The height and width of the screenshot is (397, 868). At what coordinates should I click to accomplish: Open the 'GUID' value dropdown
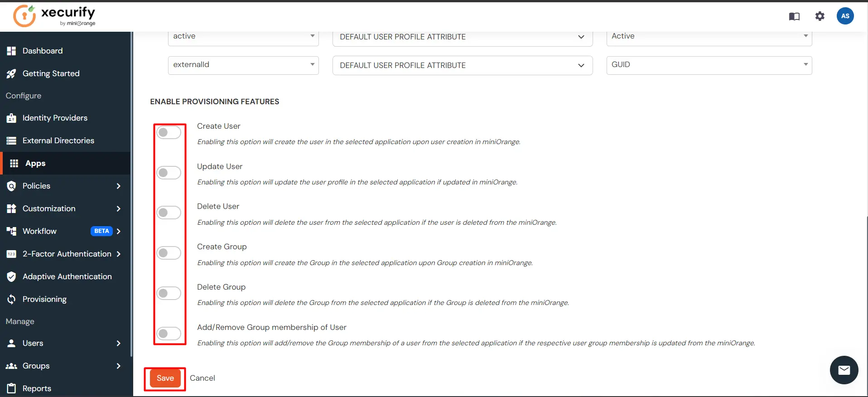[709, 65]
